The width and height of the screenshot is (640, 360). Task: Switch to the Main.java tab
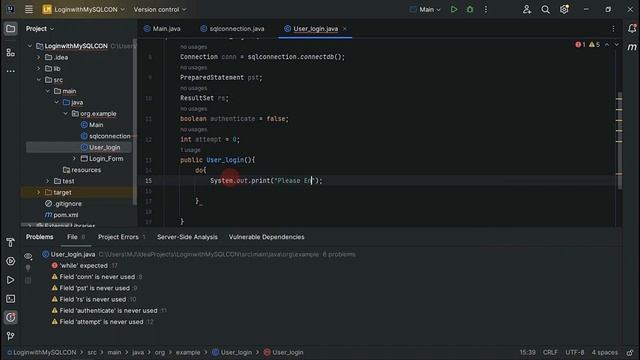tap(162, 29)
